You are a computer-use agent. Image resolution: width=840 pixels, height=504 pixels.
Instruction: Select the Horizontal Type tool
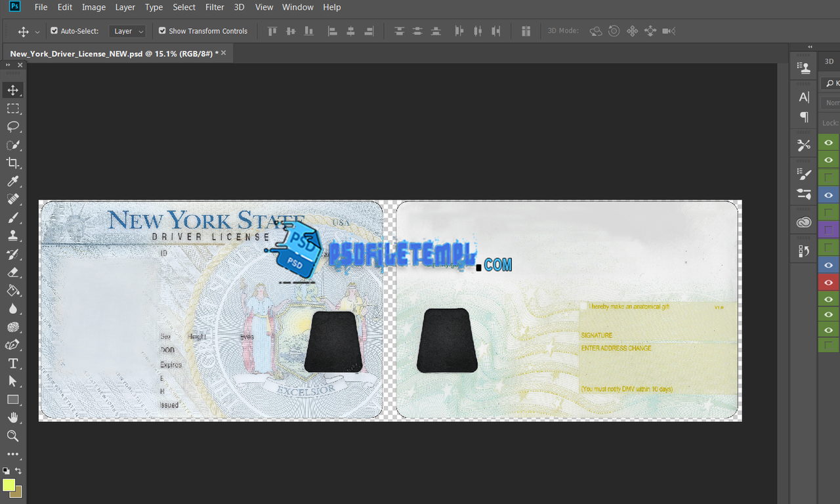click(x=13, y=363)
